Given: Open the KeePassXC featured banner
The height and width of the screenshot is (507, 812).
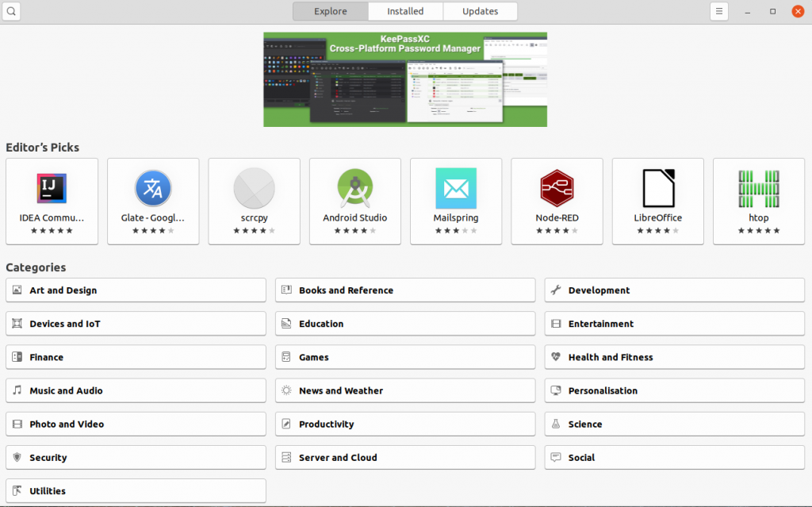Looking at the screenshot, I should coord(405,79).
